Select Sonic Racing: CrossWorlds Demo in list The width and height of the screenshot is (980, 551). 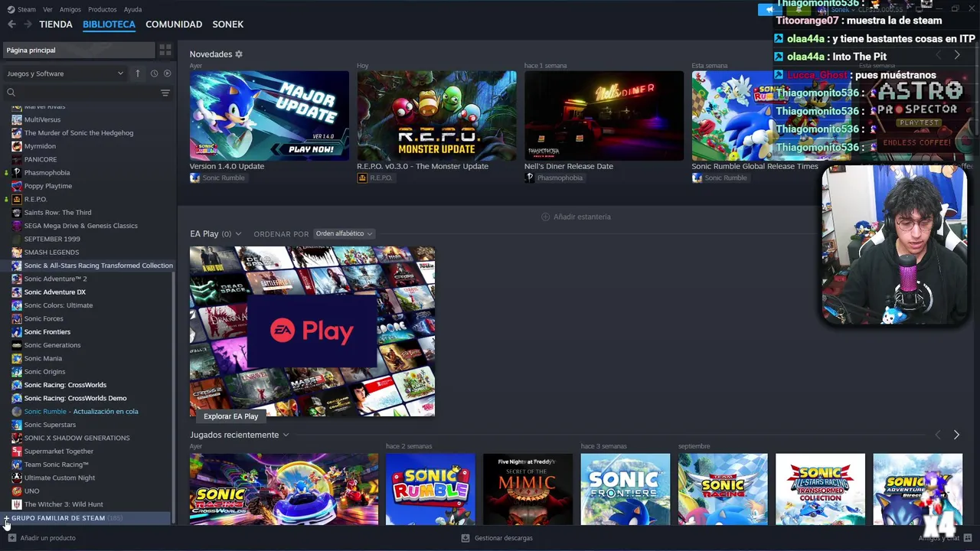(75, 398)
